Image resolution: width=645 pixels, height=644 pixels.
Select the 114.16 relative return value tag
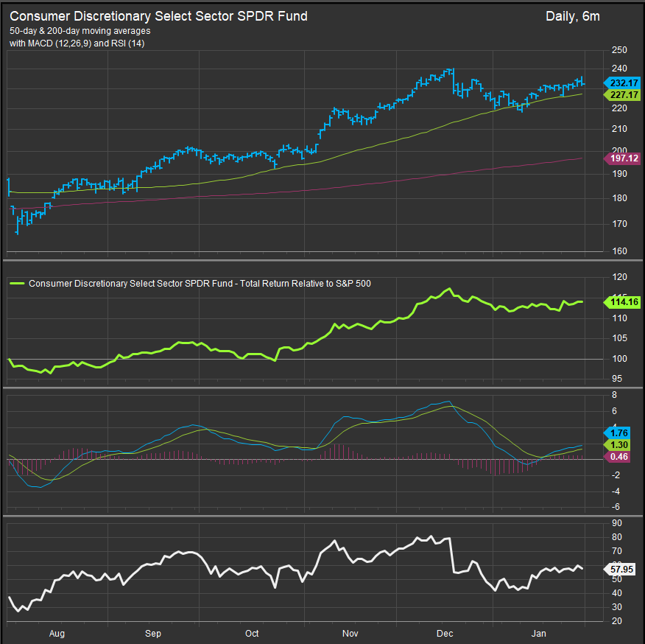(622, 302)
